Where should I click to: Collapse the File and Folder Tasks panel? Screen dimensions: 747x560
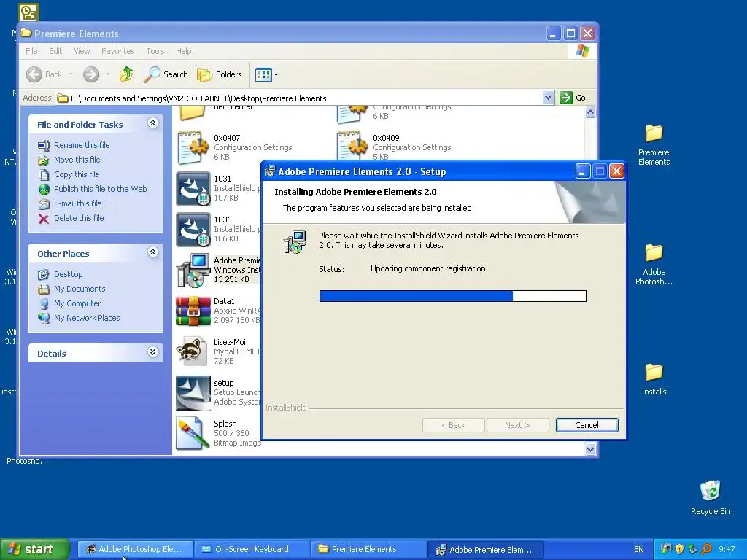tap(152, 123)
